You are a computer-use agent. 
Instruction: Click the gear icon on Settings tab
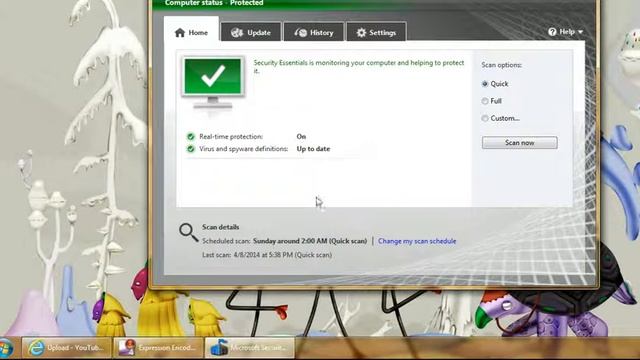coord(361,32)
